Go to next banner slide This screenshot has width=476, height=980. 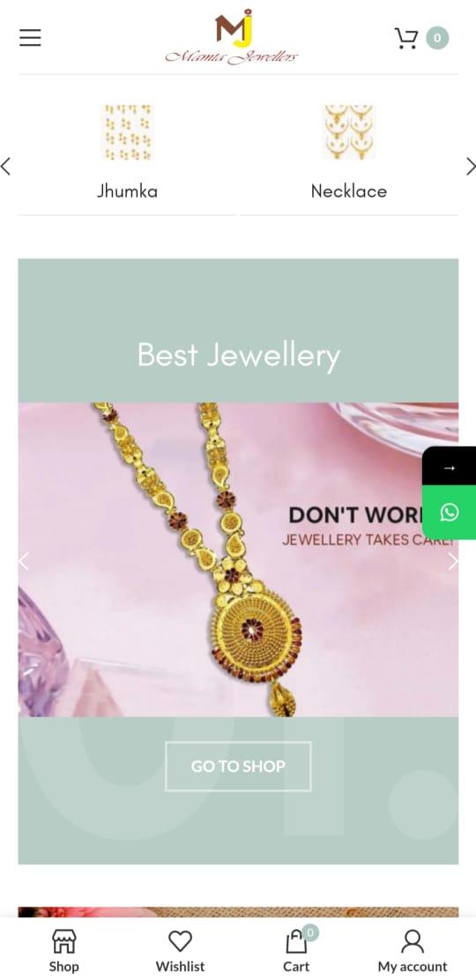(453, 561)
